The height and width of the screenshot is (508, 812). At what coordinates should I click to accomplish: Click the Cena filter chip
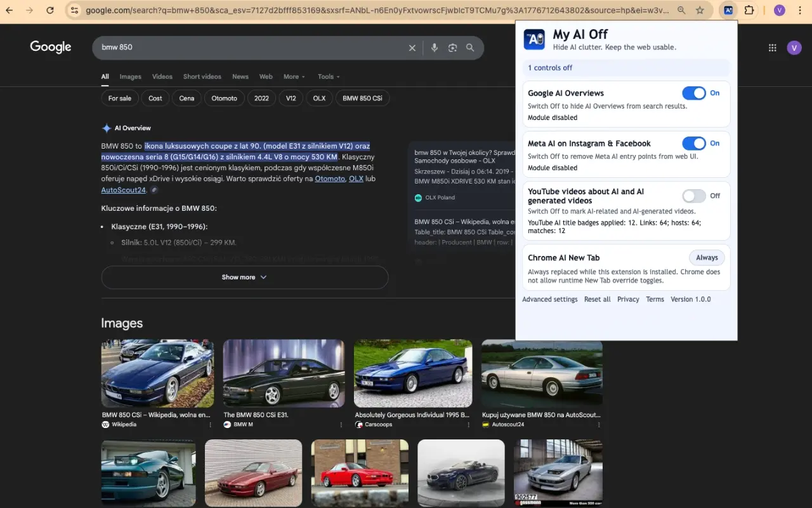[187, 98]
